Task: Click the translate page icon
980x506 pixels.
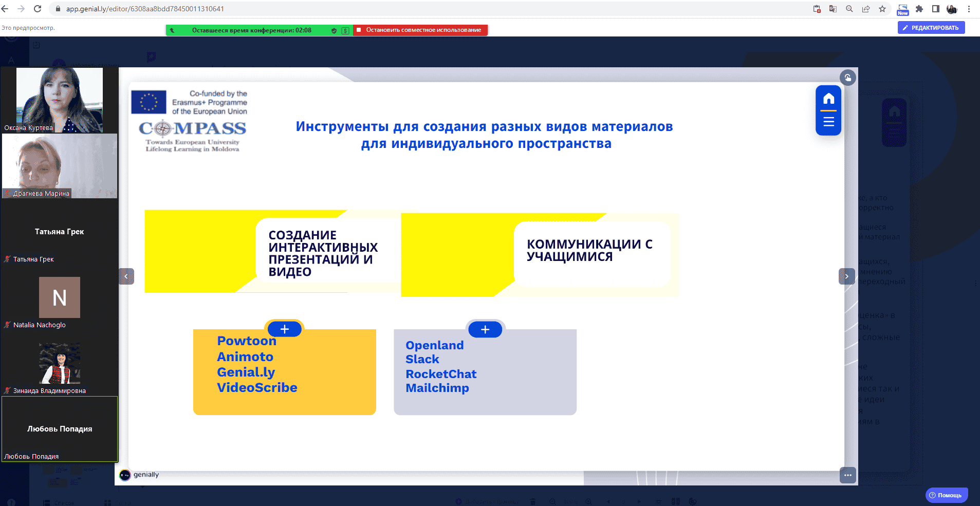Action: point(833,9)
